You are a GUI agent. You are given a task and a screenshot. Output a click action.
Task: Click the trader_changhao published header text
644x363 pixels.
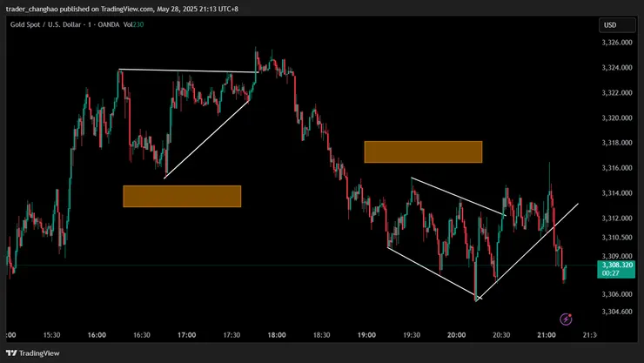pos(122,9)
